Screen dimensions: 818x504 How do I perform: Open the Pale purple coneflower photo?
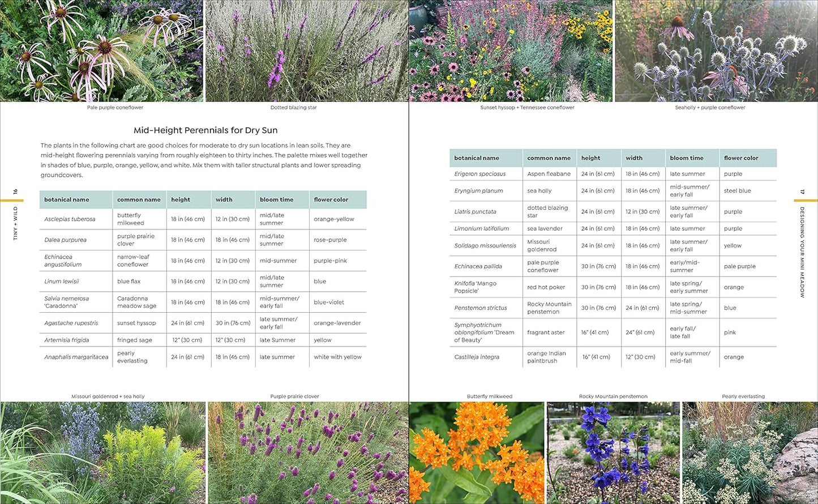102,51
